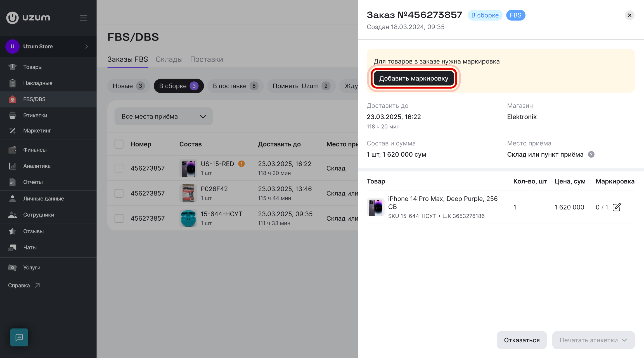Open Накладные clipboard icon in sidebar
The height and width of the screenshot is (358, 644).
[x=12, y=83]
